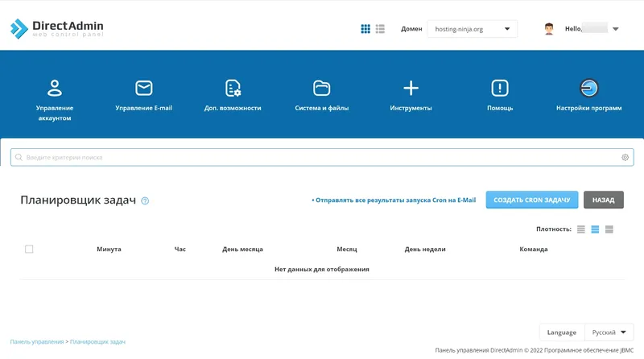Screen dimensions: 644x359
Task: Sort by Команда column header
Action: click(x=534, y=249)
